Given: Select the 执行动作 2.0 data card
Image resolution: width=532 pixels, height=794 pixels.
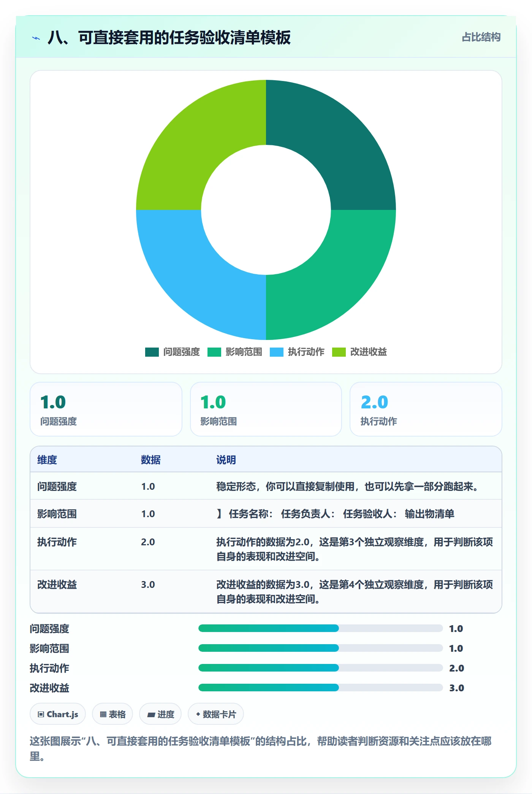Looking at the screenshot, I should [x=426, y=409].
